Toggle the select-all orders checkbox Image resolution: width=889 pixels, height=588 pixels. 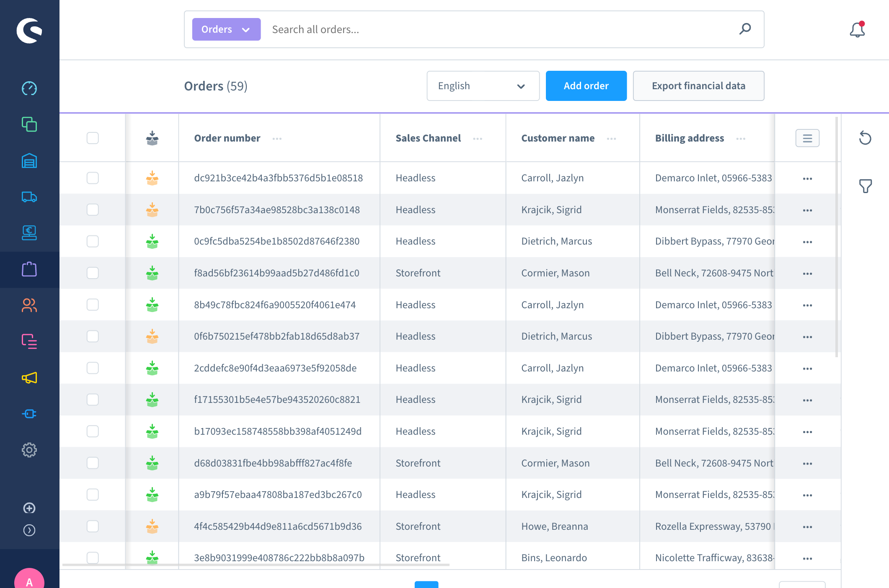pyautogui.click(x=93, y=138)
